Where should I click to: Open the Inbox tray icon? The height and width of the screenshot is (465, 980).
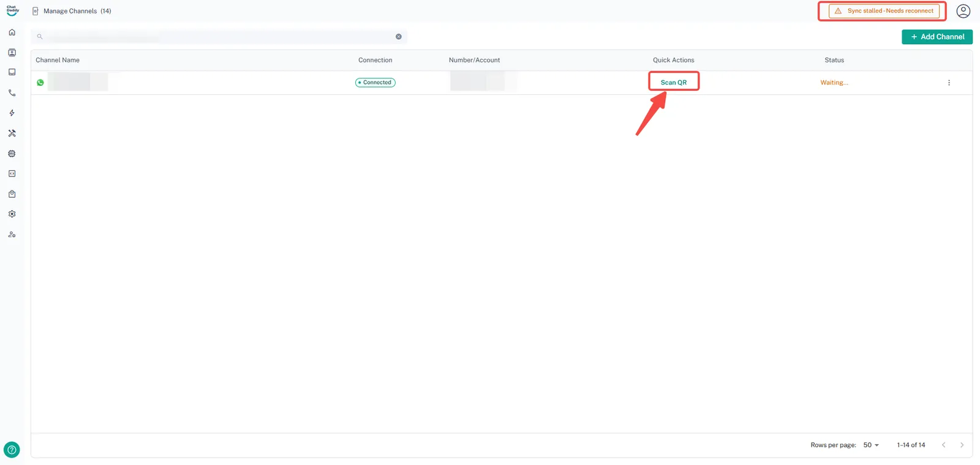[x=12, y=72]
